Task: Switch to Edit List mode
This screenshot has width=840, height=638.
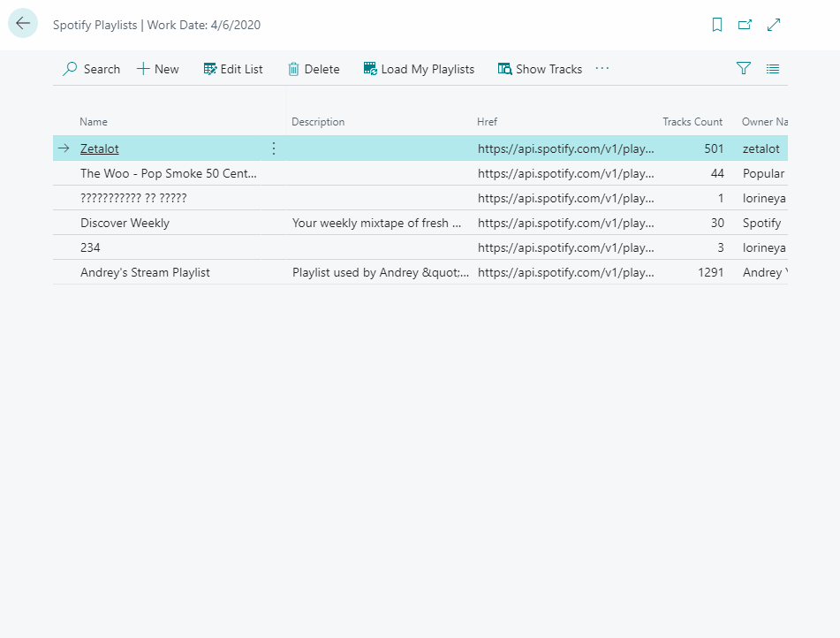Action: point(233,69)
